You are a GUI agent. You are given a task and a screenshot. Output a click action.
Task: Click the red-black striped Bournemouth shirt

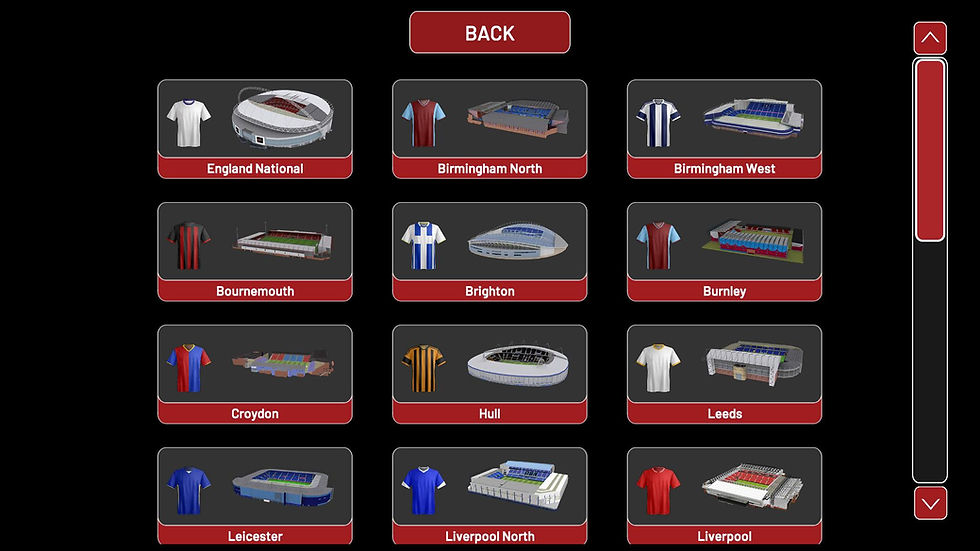click(x=189, y=245)
